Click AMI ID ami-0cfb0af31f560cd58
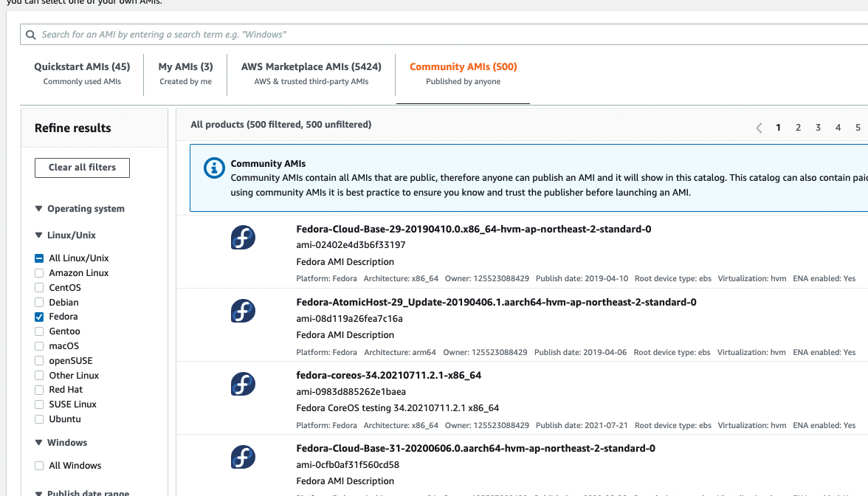The height and width of the screenshot is (496, 868). pos(348,464)
